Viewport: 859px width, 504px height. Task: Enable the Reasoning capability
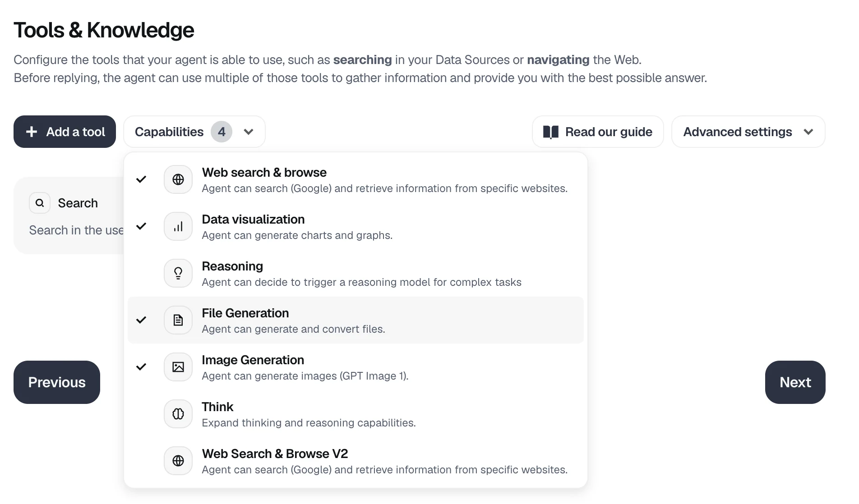pyautogui.click(x=316, y=273)
